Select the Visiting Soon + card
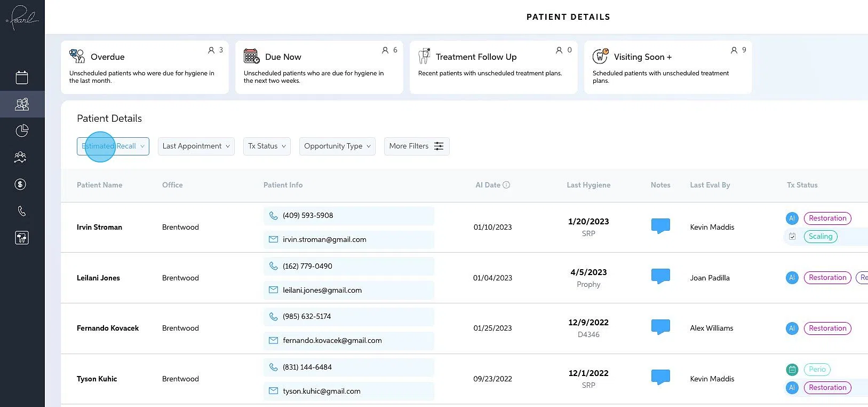868x407 pixels. pos(668,67)
